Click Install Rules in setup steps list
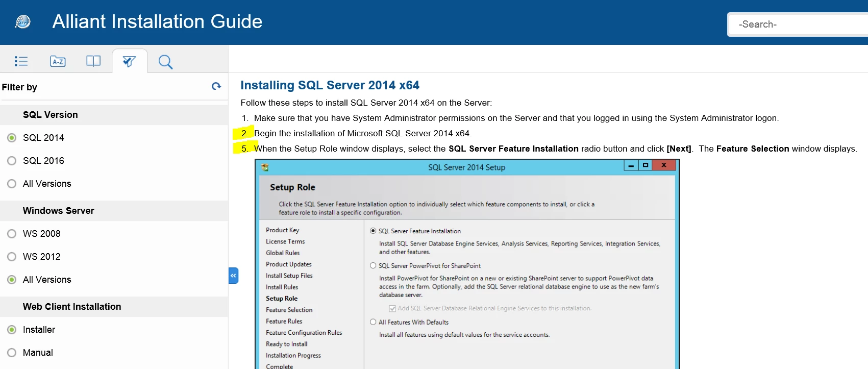The image size is (868, 369). (282, 287)
